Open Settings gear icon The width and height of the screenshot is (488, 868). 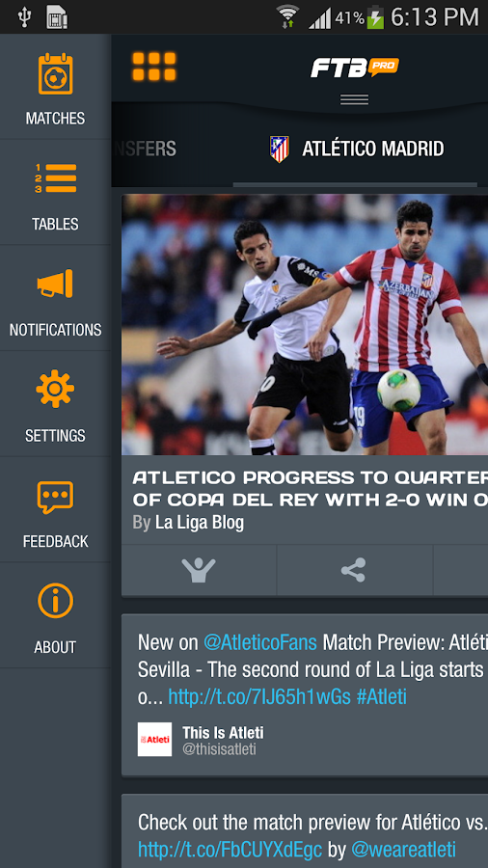pos(55,389)
